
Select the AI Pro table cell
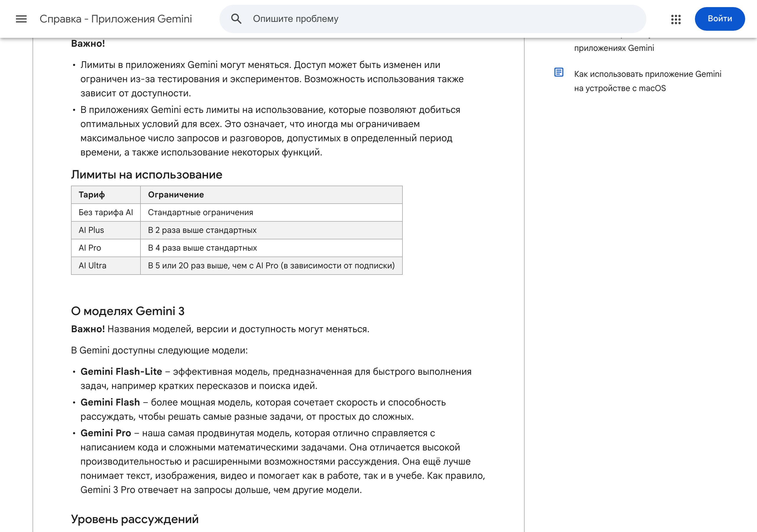[106, 248]
